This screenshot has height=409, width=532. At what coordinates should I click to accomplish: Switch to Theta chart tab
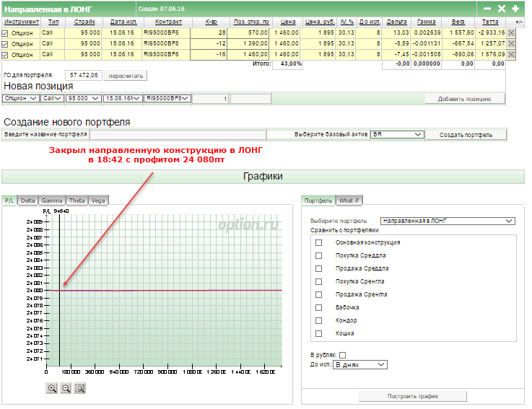(77, 201)
